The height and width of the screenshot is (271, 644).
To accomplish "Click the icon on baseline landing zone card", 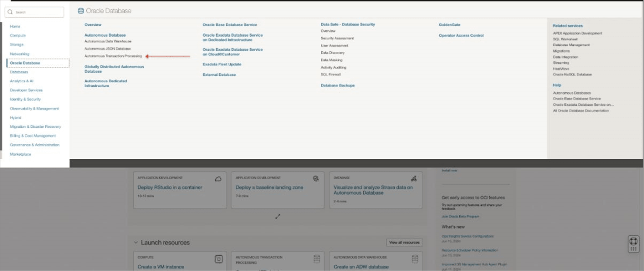I will pyautogui.click(x=316, y=179).
